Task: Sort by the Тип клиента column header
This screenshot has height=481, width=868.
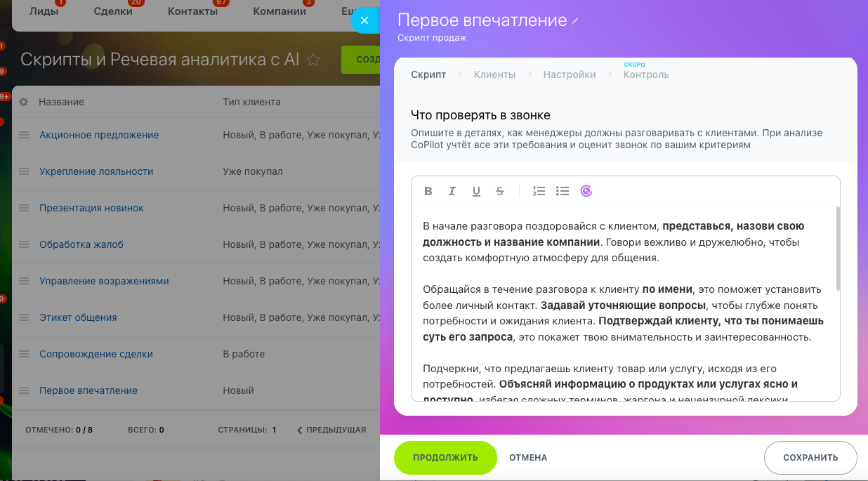Action: coord(251,102)
